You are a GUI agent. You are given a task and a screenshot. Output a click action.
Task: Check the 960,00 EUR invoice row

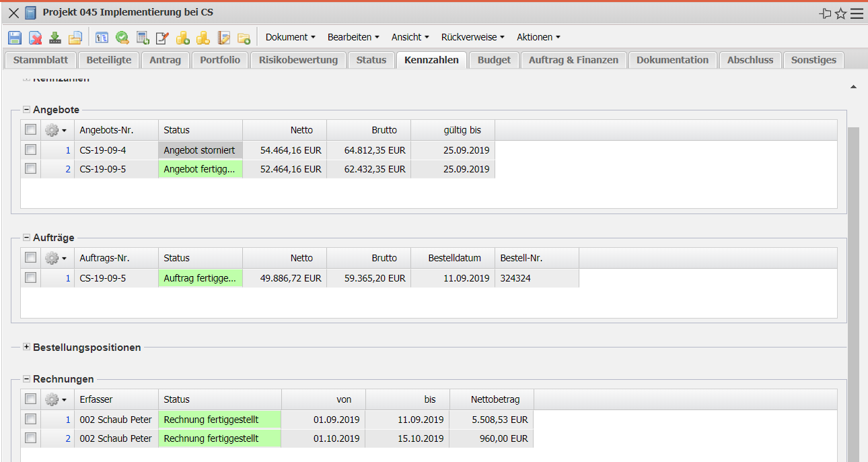click(x=30, y=438)
